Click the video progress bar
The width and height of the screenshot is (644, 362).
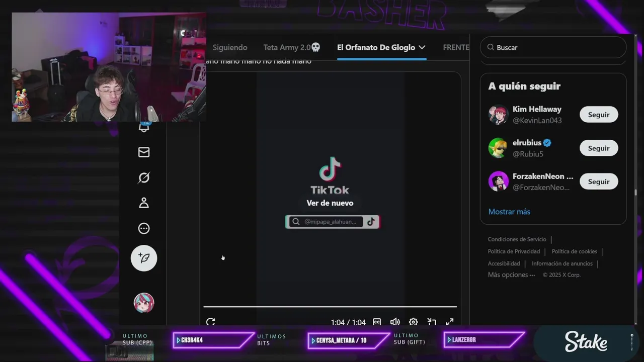[x=330, y=306]
